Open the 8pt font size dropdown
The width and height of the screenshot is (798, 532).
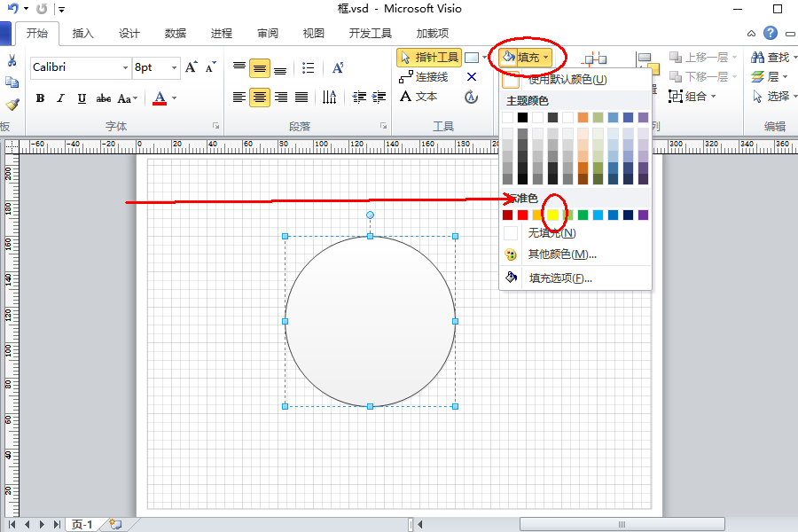174,67
